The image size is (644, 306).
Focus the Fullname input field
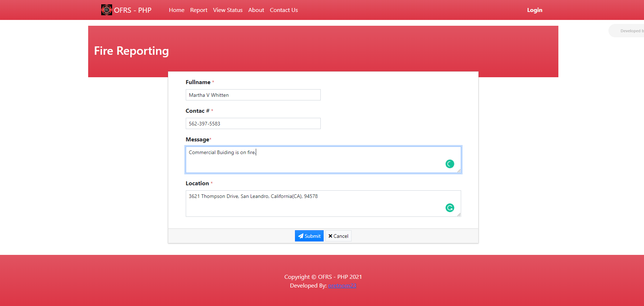tap(253, 95)
